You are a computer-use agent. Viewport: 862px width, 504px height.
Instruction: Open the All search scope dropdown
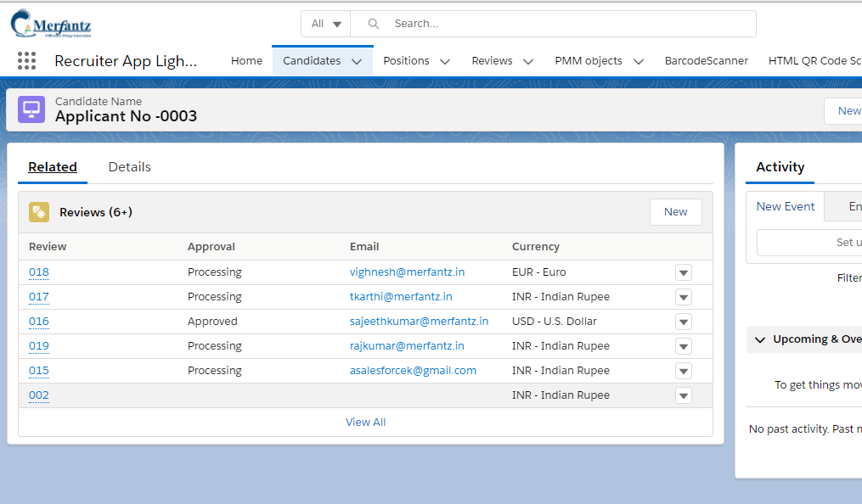point(326,24)
